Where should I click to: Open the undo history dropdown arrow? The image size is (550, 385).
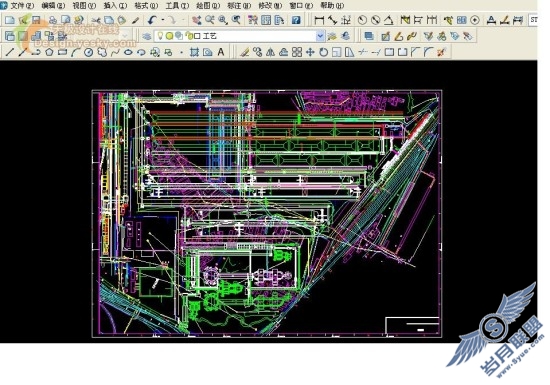point(163,20)
